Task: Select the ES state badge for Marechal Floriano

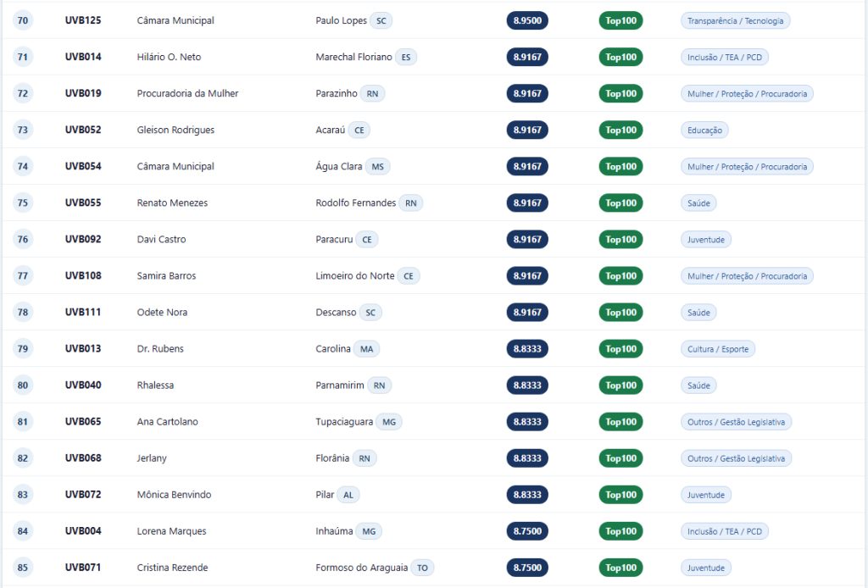Action: 406,57
